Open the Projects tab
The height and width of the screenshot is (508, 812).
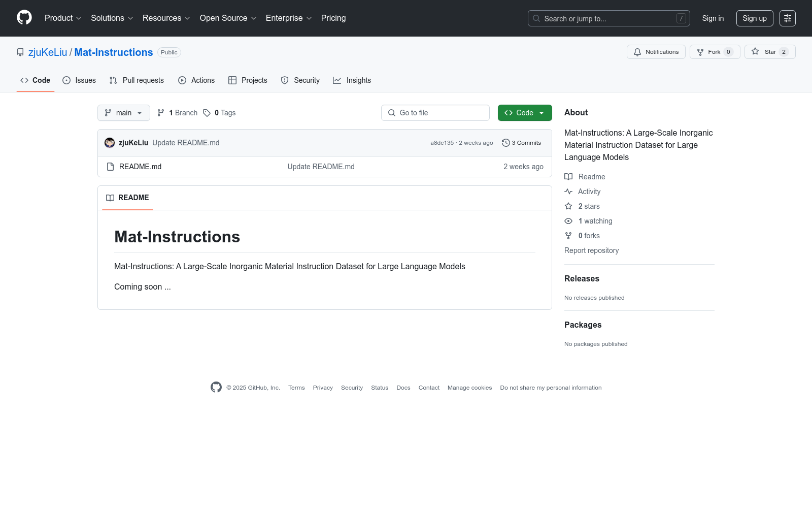coord(248,80)
